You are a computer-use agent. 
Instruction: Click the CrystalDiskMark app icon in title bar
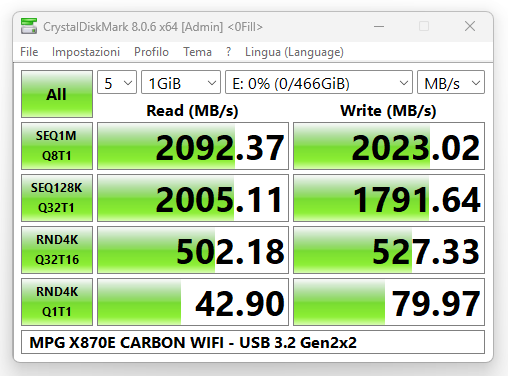29,26
